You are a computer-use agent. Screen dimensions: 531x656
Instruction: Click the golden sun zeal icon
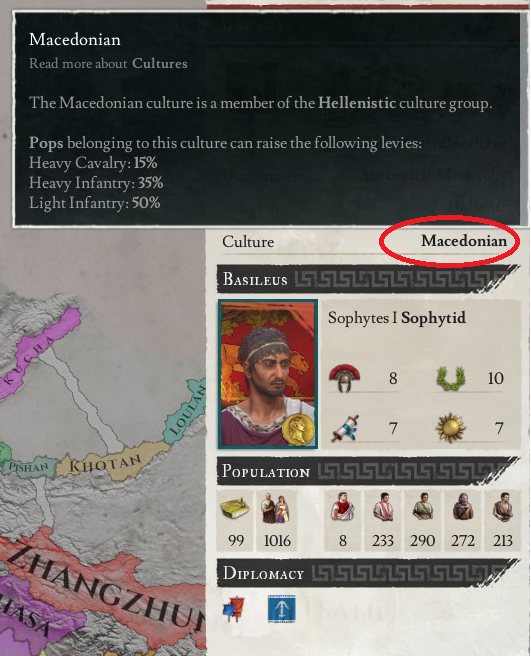(450, 428)
